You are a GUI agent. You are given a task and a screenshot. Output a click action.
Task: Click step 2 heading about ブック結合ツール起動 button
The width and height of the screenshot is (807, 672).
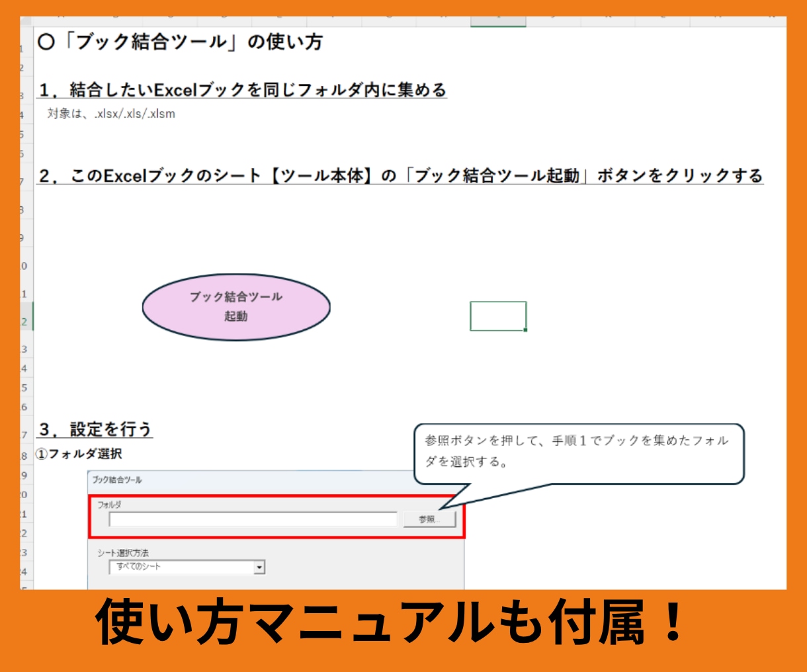pyautogui.click(x=400, y=176)
